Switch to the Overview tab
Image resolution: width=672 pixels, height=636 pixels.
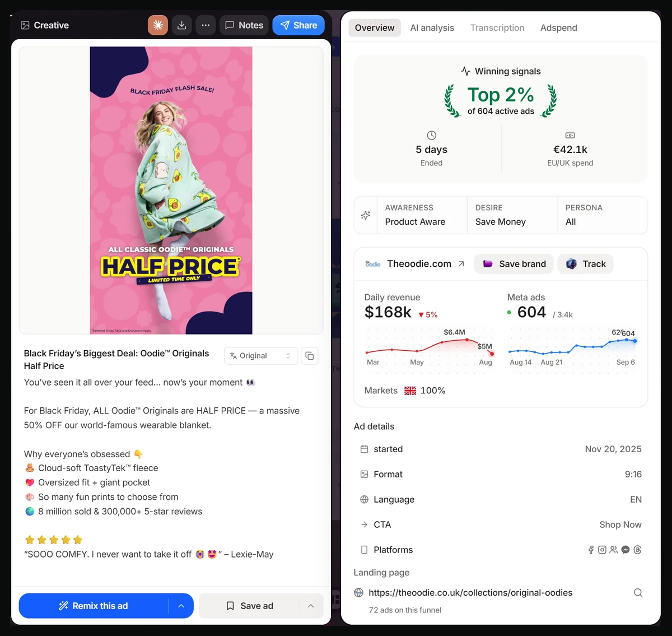coord(375,28)
